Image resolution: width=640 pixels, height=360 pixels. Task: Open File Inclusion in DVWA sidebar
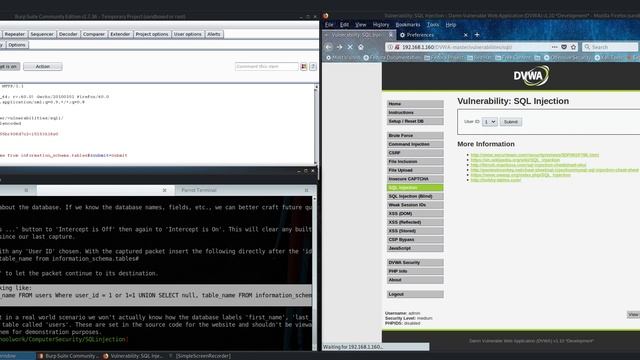[415, 161]
